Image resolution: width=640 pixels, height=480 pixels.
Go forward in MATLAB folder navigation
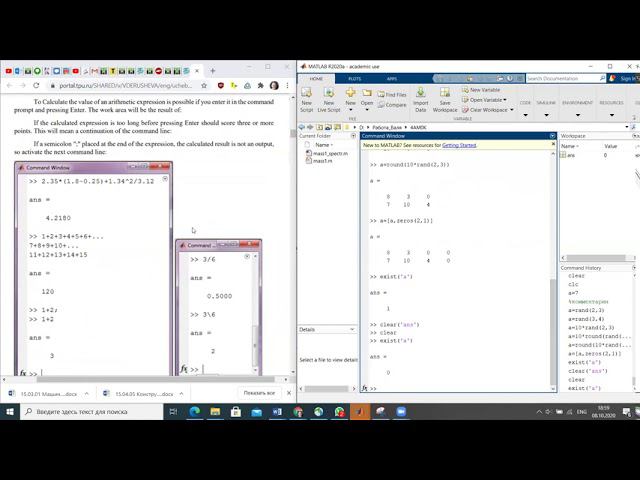coord(310,127)
